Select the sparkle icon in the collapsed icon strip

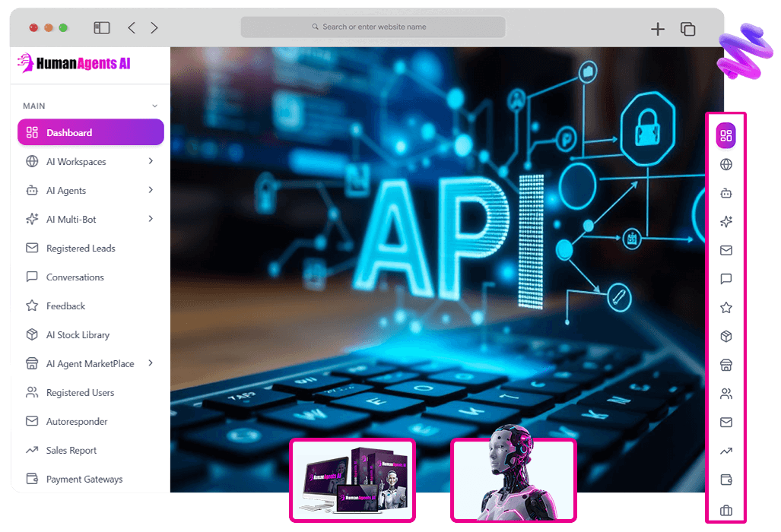coord(725,222)
